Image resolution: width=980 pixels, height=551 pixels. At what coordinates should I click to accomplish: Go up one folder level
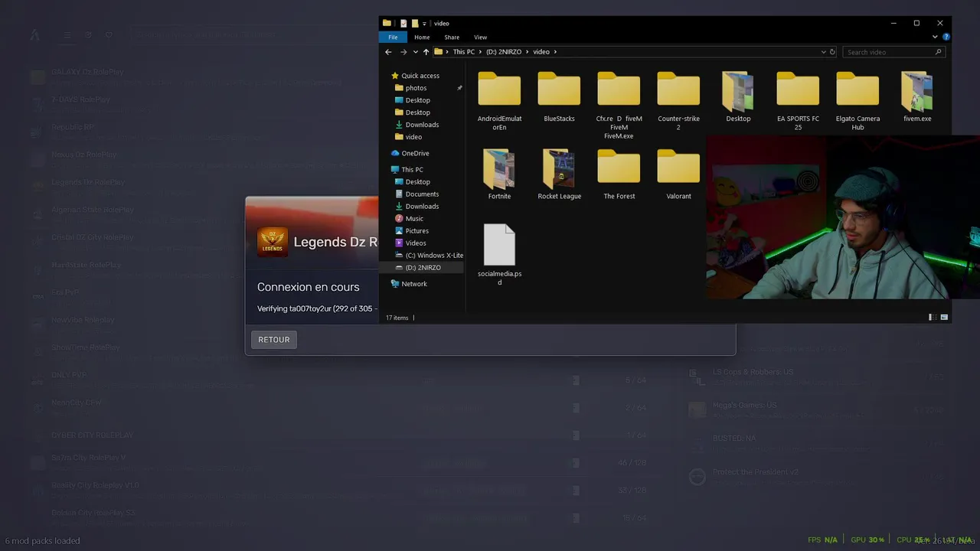pyautogui.click(x=426, y=52)
